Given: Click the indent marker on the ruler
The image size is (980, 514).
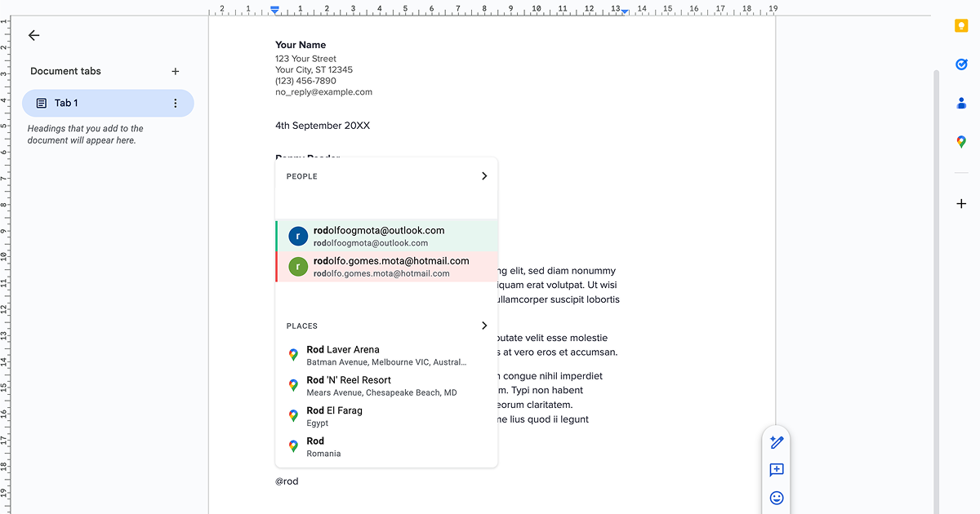Looking at the screenshot, I should tap(274, 9).
